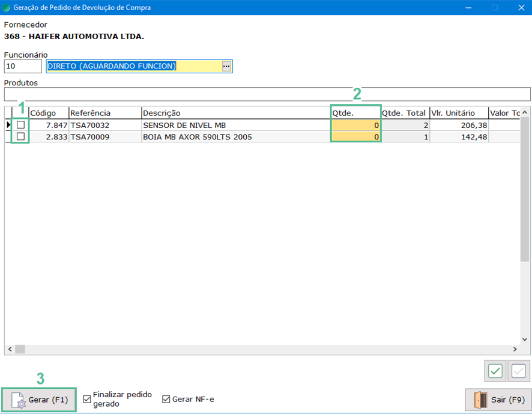Click the gray uncheck-all button

tap(518, 371)
